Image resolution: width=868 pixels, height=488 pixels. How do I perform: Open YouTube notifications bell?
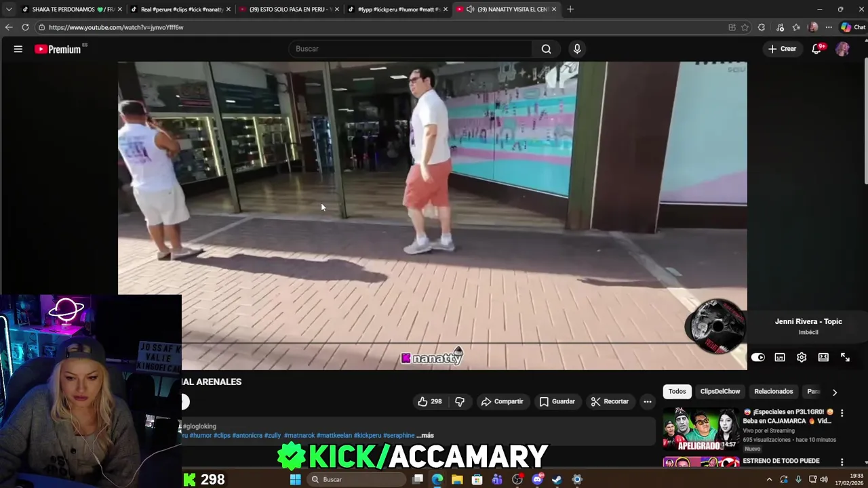pyautogui.click(x=816, y=49)
